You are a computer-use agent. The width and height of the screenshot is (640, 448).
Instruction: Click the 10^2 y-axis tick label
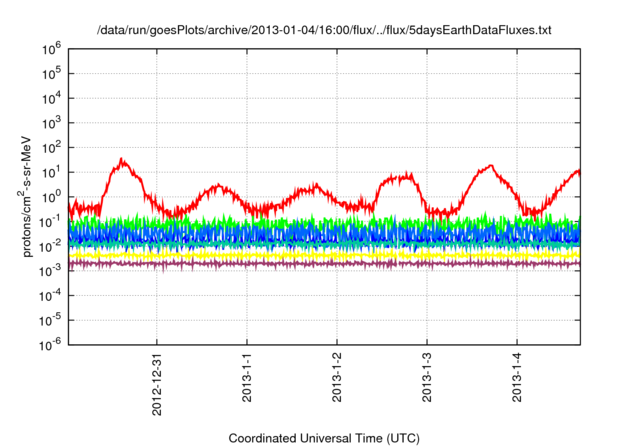(51, 148)
